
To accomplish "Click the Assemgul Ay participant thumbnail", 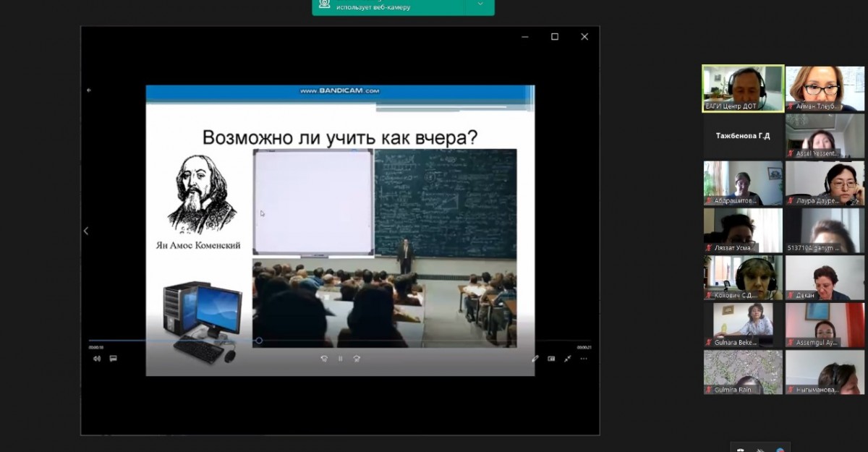I will point(825,324).
